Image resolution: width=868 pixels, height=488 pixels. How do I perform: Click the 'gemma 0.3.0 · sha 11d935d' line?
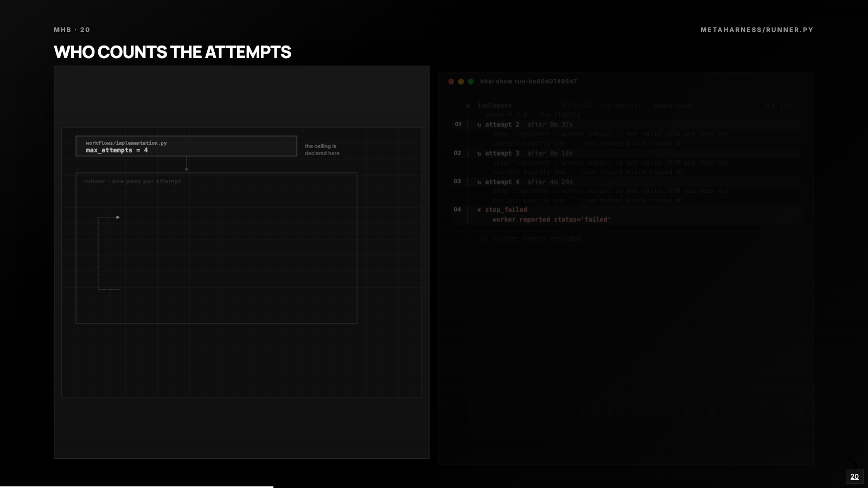click(533, 115)
